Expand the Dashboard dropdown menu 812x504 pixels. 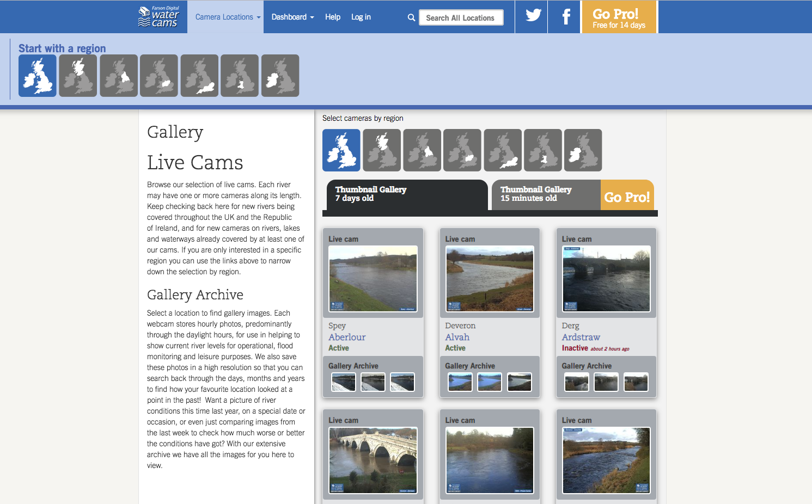click(x=292, y=17)
